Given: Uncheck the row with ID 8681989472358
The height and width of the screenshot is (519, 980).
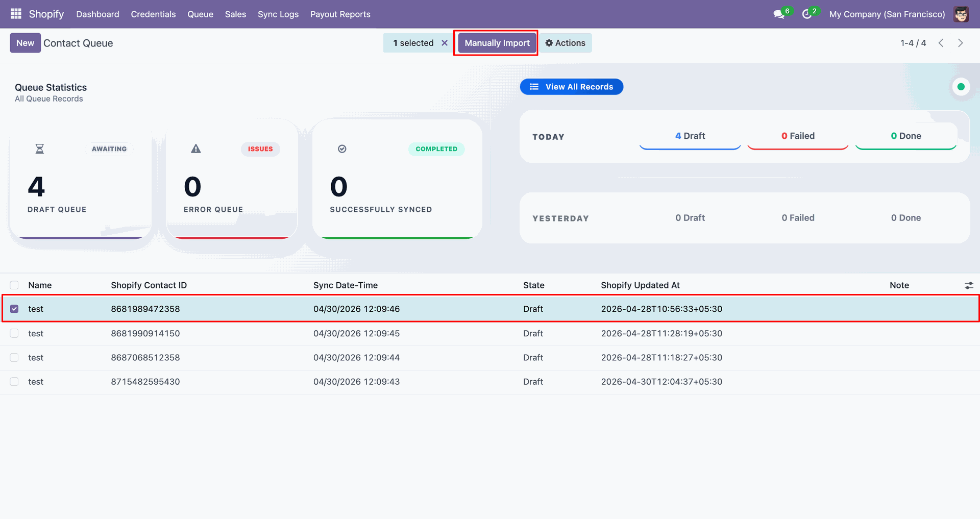Looking at the screenshot, I should (14, 309).
